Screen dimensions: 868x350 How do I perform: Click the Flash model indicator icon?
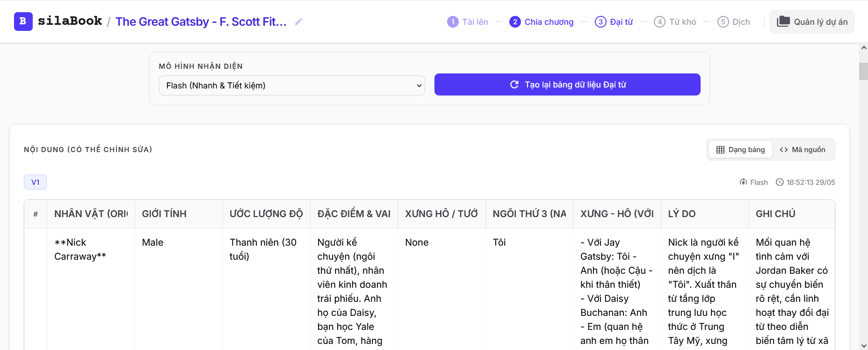coord(743,182)
